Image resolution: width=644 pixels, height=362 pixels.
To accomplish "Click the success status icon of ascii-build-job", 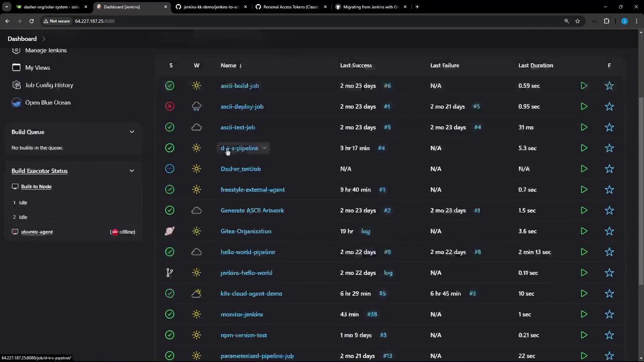I will click(170, 86).
